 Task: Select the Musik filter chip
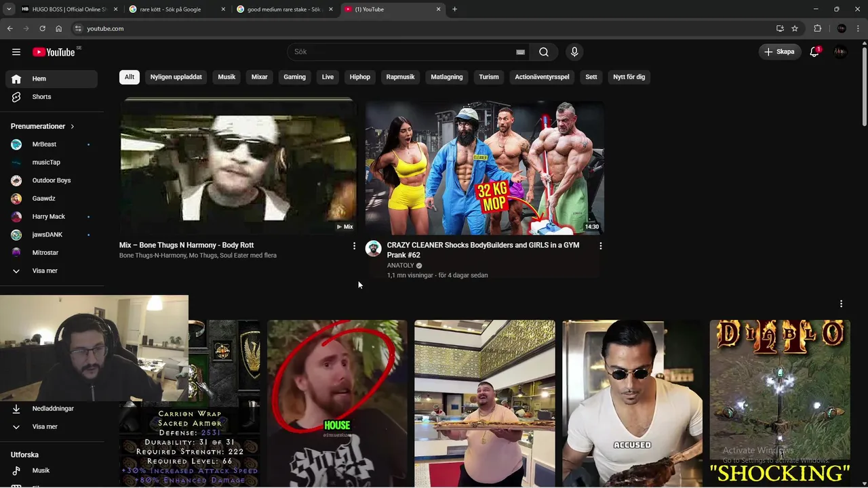click(226, 77)
